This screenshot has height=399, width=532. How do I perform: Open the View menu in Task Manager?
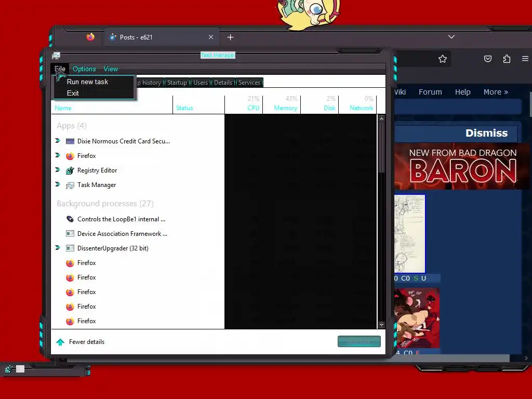(111, 69)
